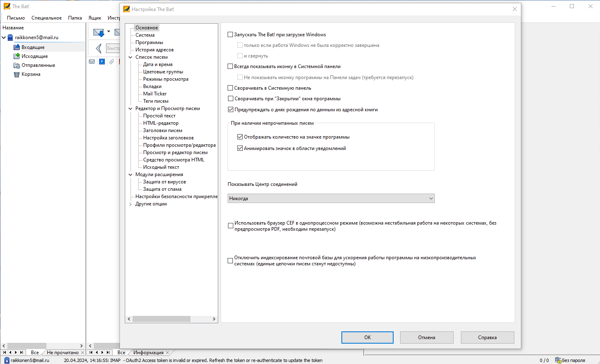Check Всегда показывать иконку в Системной панели
Viewport: 600px width, 364px height.
(x=230, y=66)
